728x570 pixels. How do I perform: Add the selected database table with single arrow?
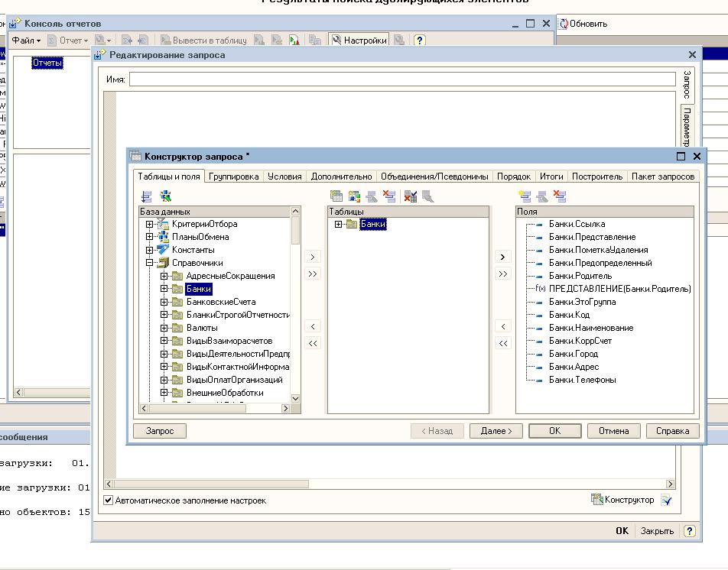313,257
